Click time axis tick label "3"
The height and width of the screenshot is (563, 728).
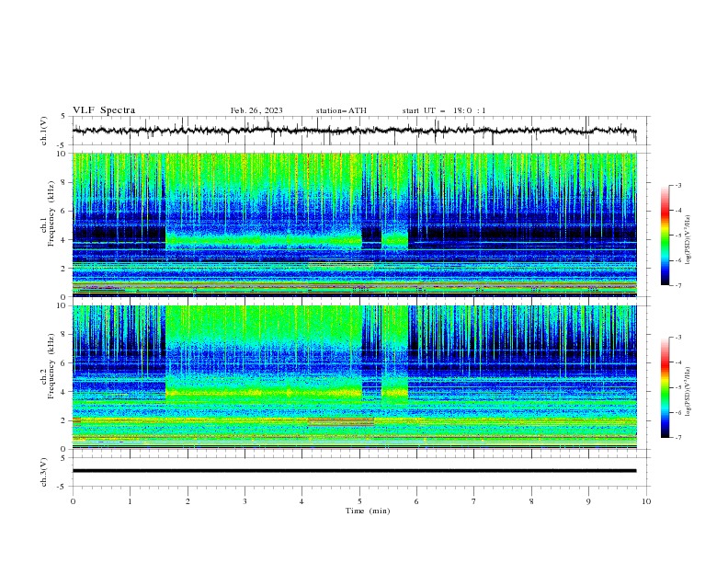(245, 501)
